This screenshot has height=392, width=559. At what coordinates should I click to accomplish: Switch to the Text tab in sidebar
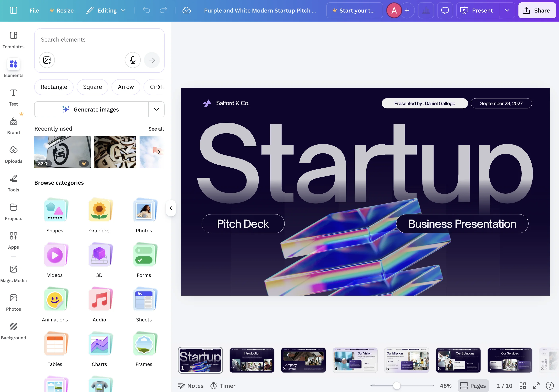tap(13, 97)
